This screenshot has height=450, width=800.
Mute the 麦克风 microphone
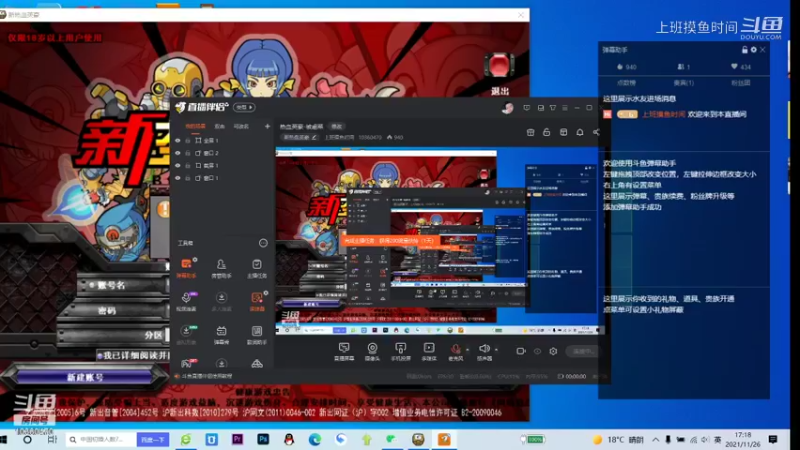[x=455, y=351]
